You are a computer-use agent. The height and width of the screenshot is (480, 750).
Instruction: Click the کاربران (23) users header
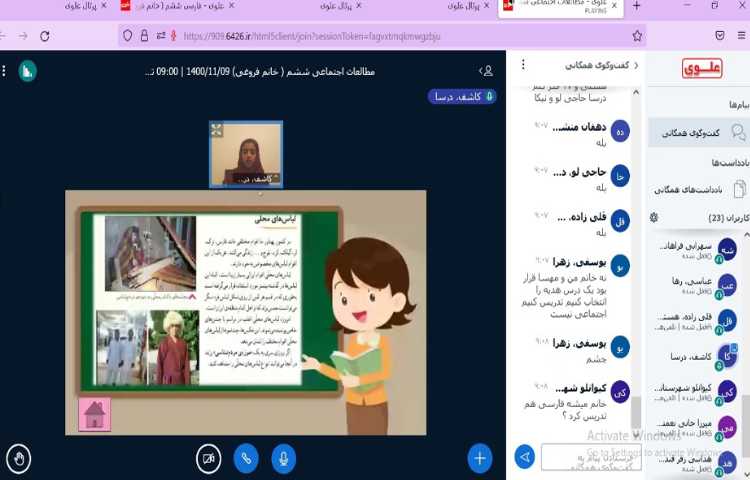[728, 218]
